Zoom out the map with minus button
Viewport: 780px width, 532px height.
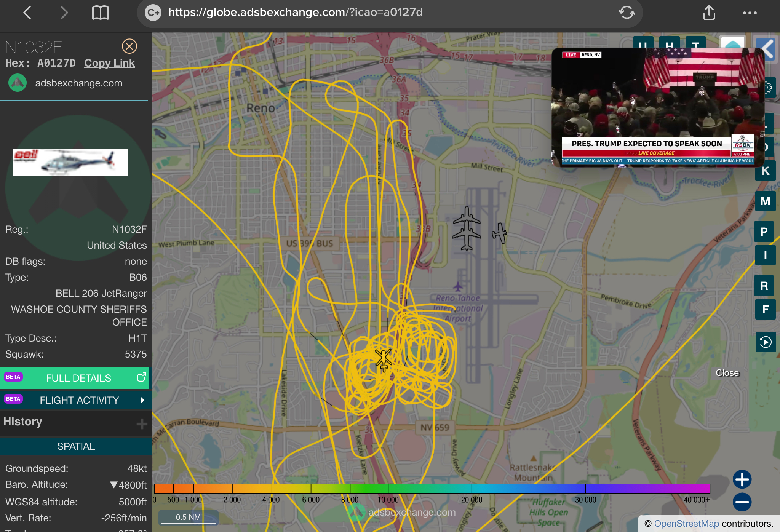742,502
